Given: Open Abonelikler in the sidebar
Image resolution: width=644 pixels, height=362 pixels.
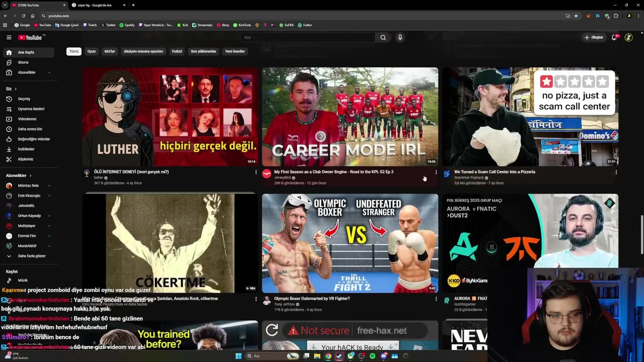Looking at the screenshot, I should point(28,72).
